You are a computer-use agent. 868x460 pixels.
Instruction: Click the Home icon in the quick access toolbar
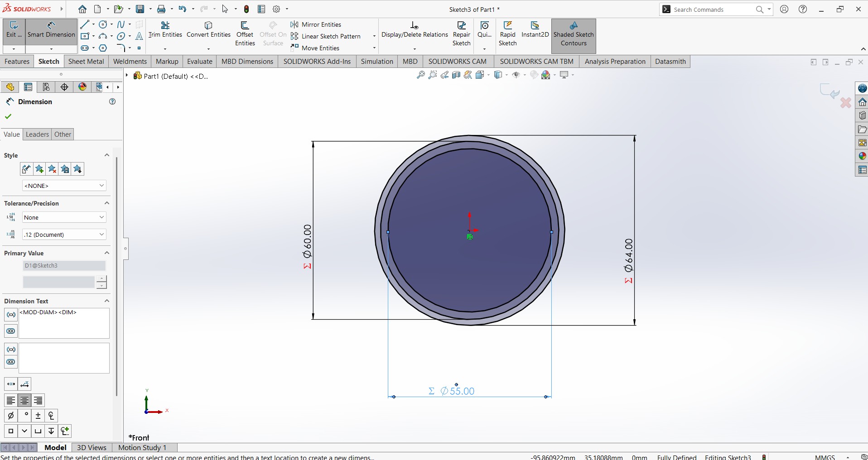[x=82, y=9]
